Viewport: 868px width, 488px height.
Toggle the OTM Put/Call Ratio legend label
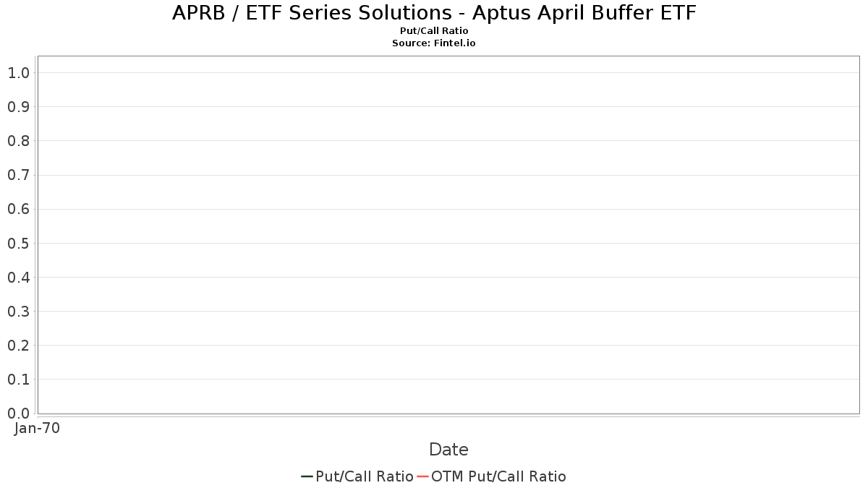498,476
